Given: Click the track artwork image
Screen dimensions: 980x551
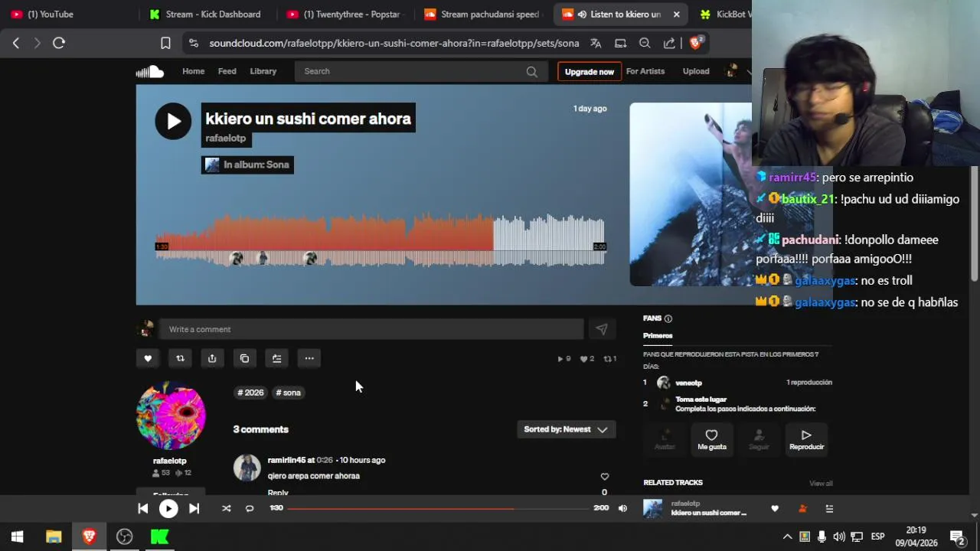Looking at the screenshot, I should [691, 194].
